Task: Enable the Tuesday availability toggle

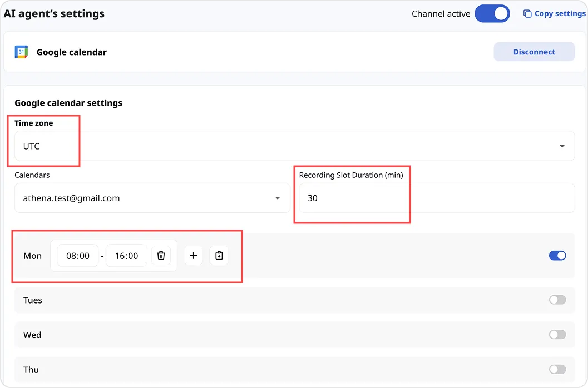Action: point(557,300)
